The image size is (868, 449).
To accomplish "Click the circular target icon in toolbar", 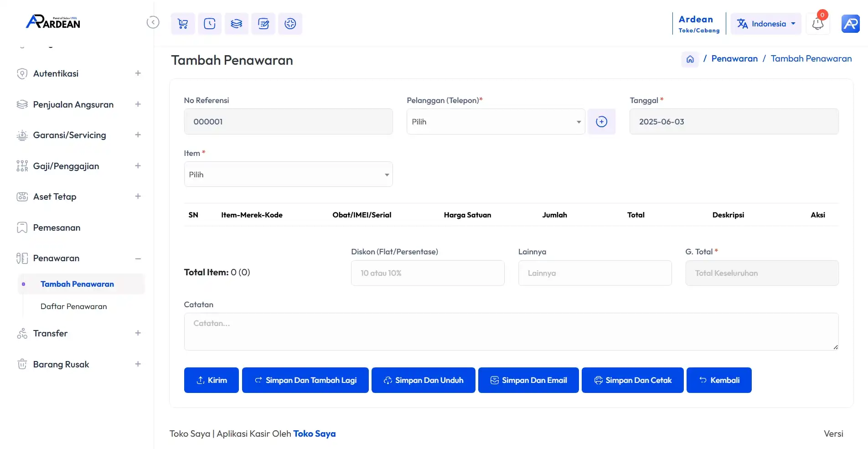I will [x=290, y=24].
